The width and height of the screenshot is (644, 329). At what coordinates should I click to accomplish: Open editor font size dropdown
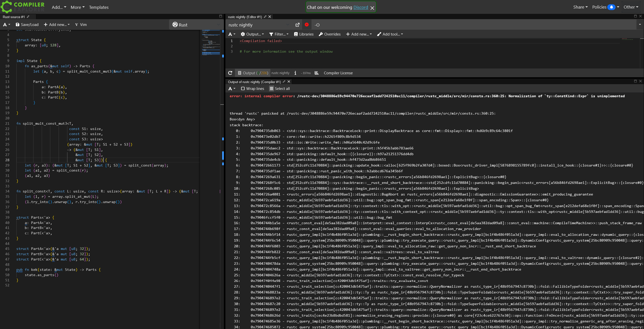tap(7, 24)
